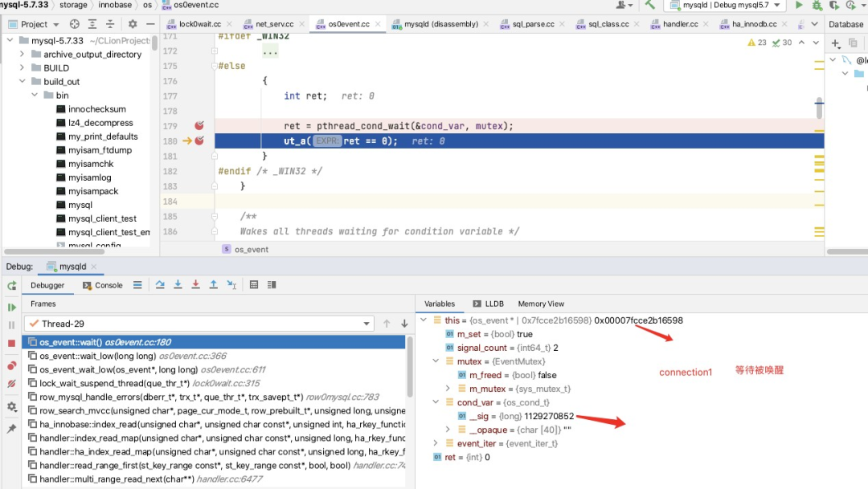Expand the m_mutex variable node
Screen dimensions: 868x489
(448, 389)
